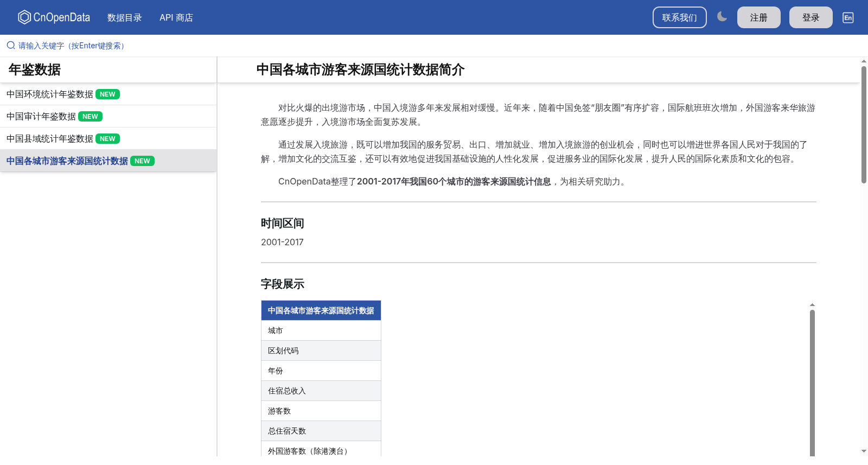Click the search magnifier icon
Viewport: 868px width, 465px height.
(x=11, y=46)
